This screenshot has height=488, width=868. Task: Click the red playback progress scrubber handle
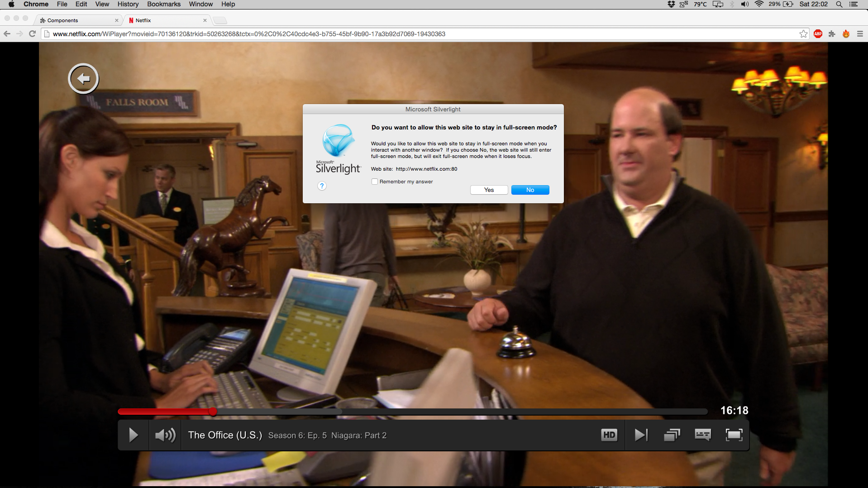tap(213, 411)
